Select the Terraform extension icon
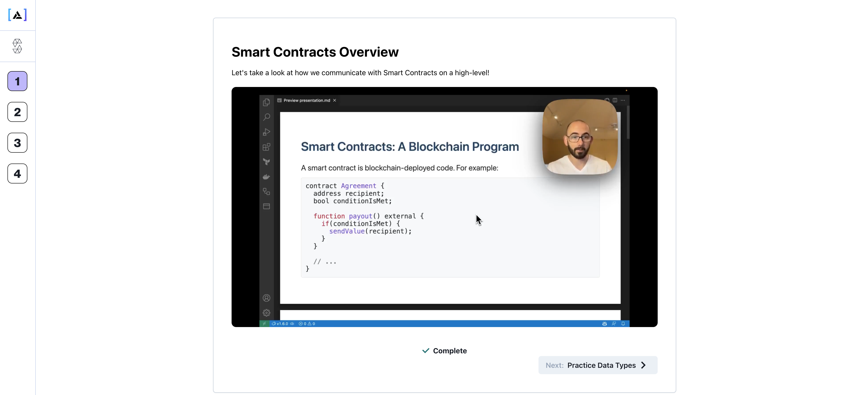Screen dimensions: 868x395 [267, 161]
